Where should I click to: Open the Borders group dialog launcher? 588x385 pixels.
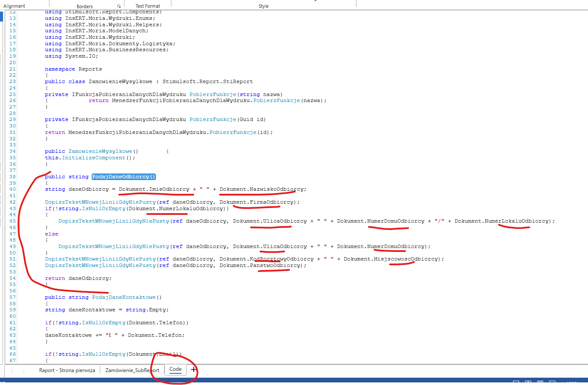(x=119, y=6)
